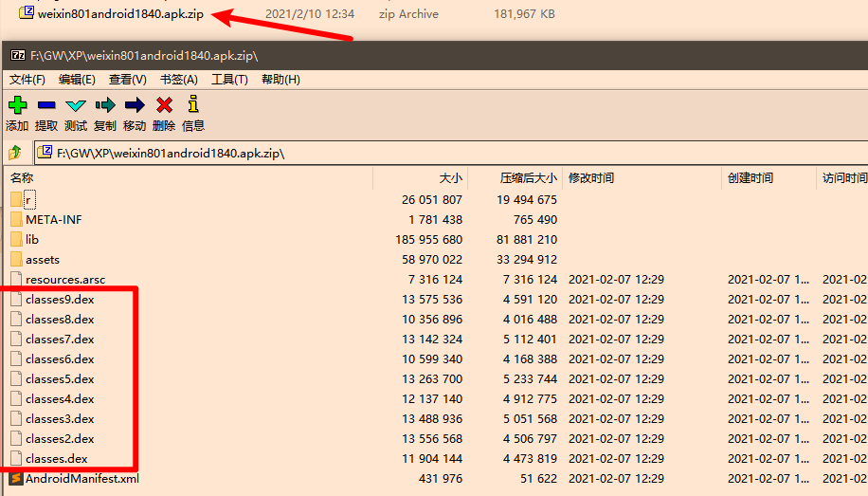The height and width of the screenshot is (496, 868).
Task: Select the classes3.dex file name
Action: pos(60,419)
